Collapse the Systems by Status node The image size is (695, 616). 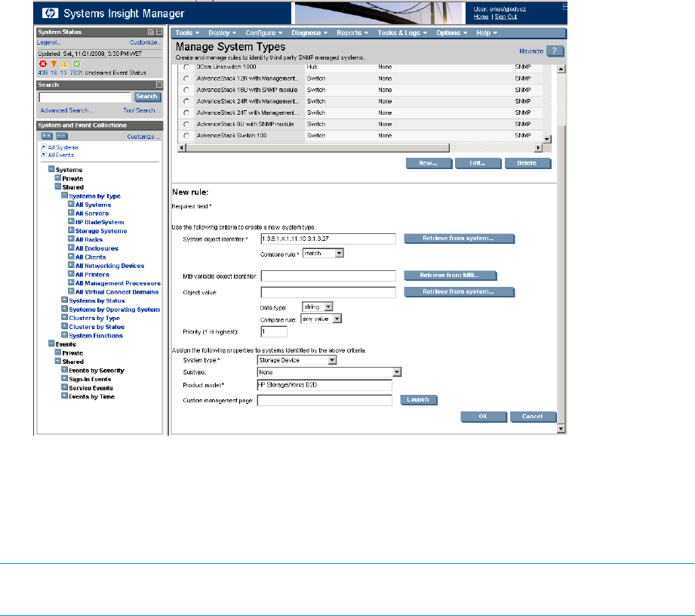(x=64, y=300)
